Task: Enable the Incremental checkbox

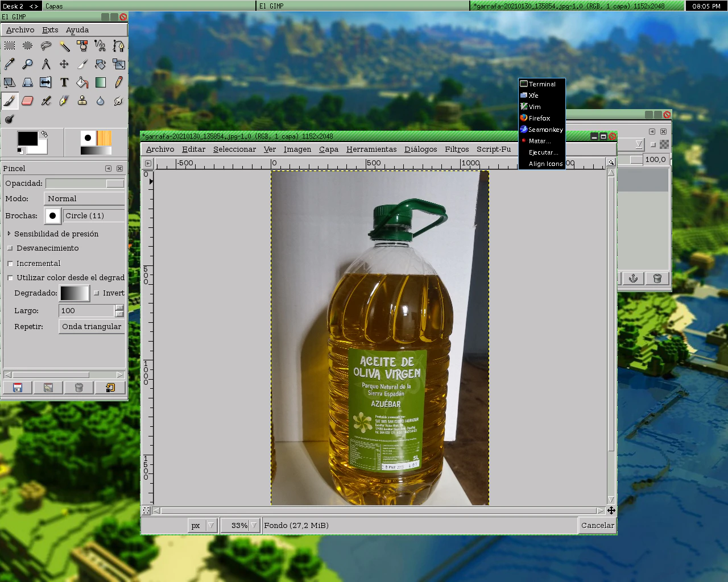Action: click(x=10, y=264)
